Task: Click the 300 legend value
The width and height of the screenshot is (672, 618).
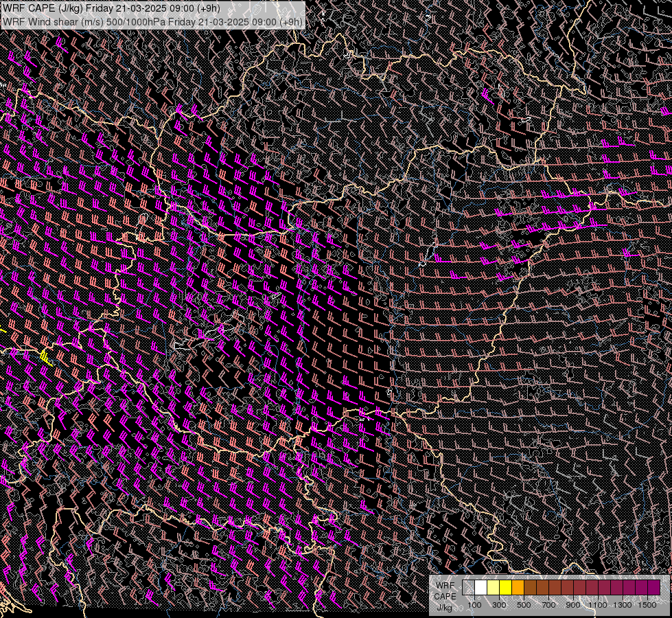Action: 499,605
